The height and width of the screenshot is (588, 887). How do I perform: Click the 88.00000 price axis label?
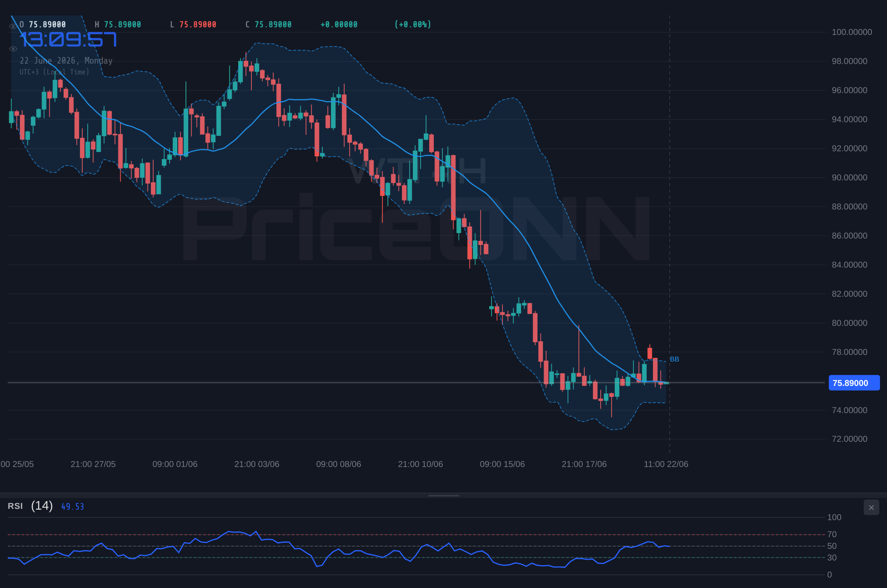point(849,207)
